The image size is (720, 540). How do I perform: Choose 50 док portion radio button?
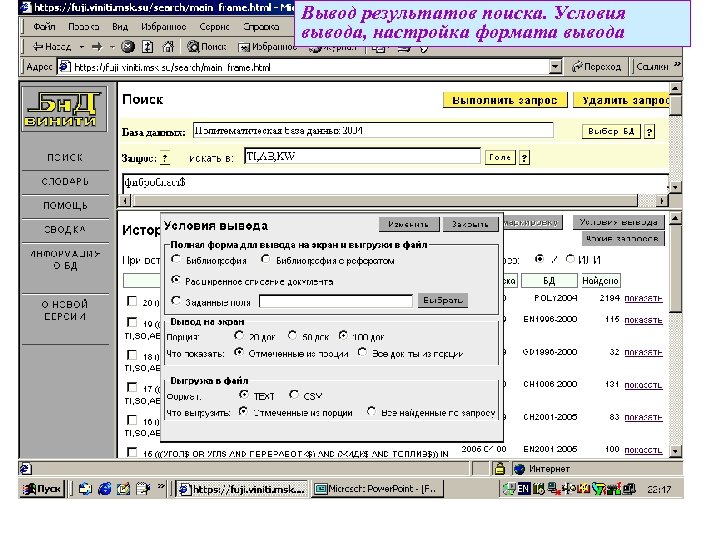(292, 335)
